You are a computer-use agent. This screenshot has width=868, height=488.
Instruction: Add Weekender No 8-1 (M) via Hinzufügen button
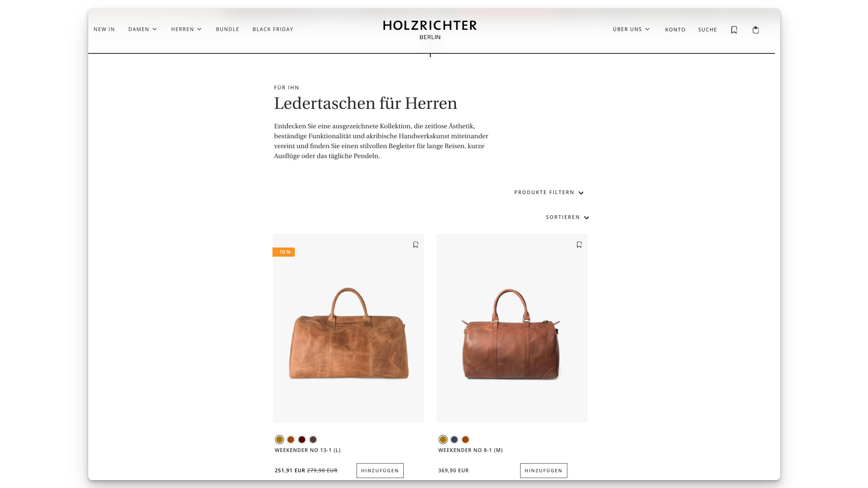[x=543, y=471]
